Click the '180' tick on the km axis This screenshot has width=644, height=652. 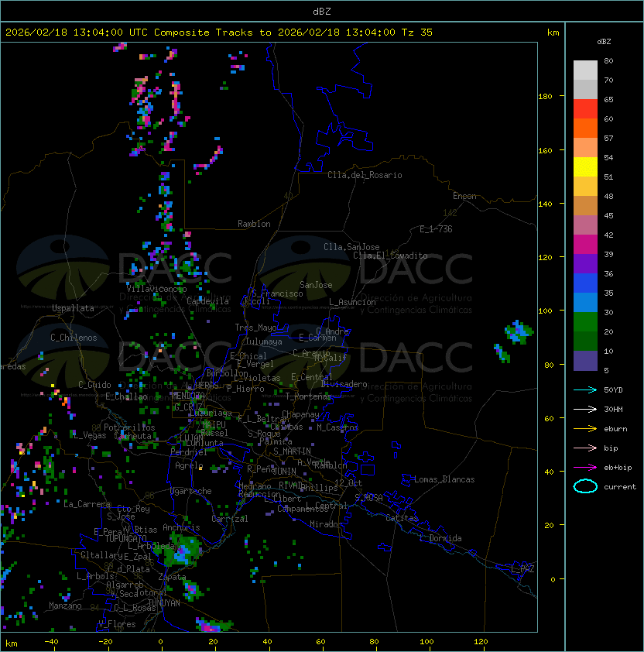(x=545, y=97)
